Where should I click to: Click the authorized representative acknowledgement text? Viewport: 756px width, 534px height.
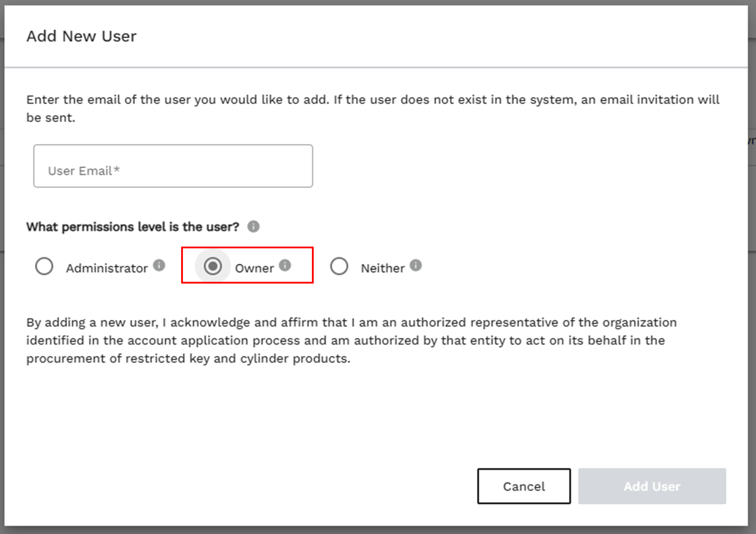[x=345, y=340]
